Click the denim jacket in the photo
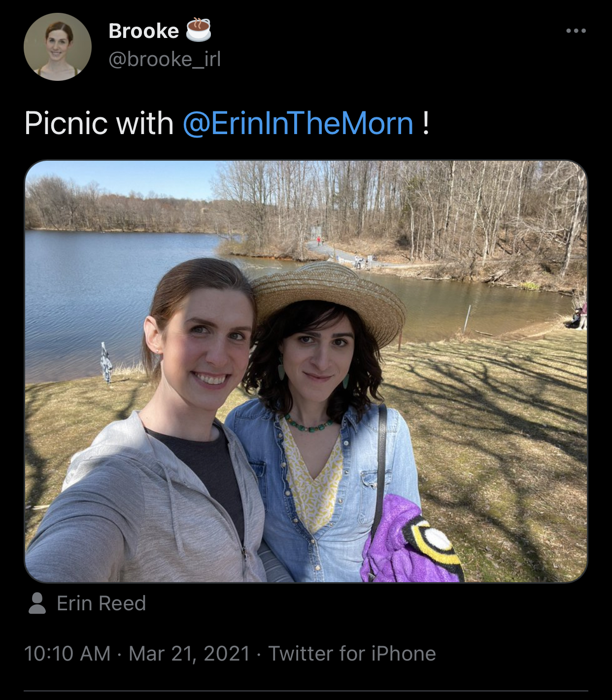Screen dimensions: 612x700 pyautogui.click(x=345, y=493)
